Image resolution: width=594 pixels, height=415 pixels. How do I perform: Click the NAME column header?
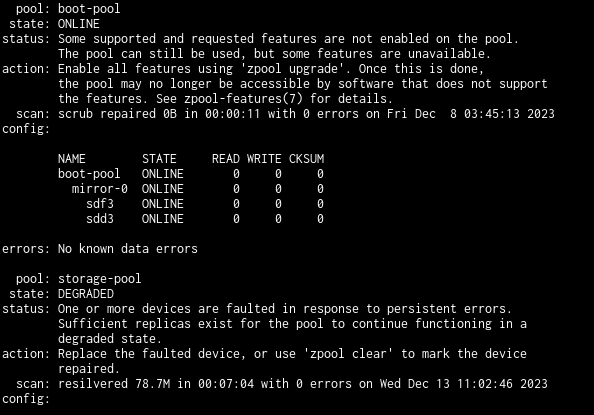pyautogui.click(x=72, y=159)
